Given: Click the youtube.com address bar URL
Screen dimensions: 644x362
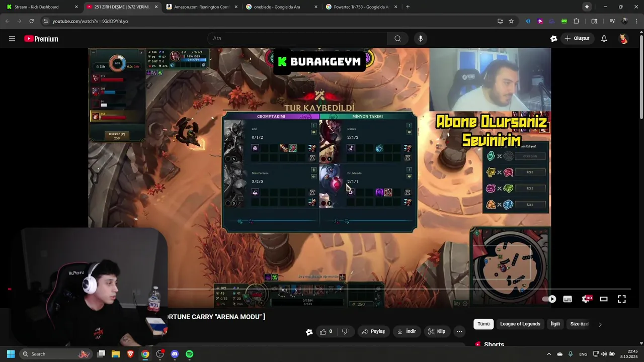Looking at the screenshot, I should (91, 21).
